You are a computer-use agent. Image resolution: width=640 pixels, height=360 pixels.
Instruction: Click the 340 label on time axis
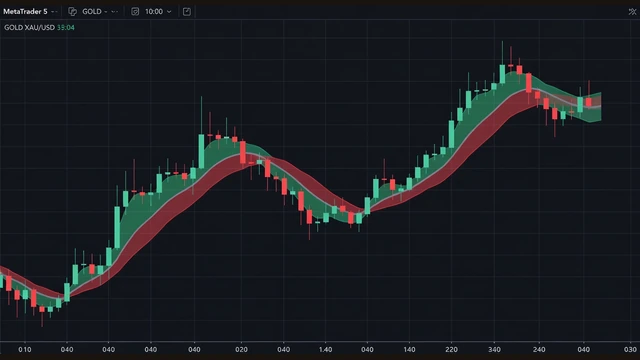pyautogui.click(x=495, y=349)
